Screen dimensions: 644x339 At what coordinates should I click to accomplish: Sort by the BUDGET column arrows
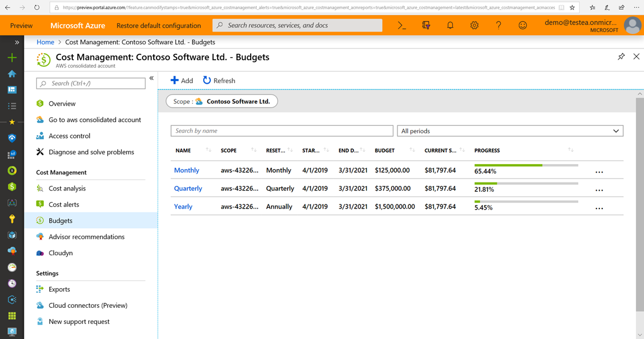tap(412, 150)
